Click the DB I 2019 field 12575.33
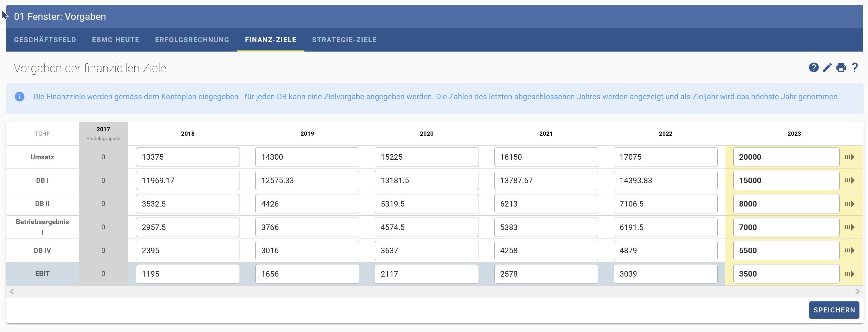The image size is (868, 332). (x=307, y=181)
